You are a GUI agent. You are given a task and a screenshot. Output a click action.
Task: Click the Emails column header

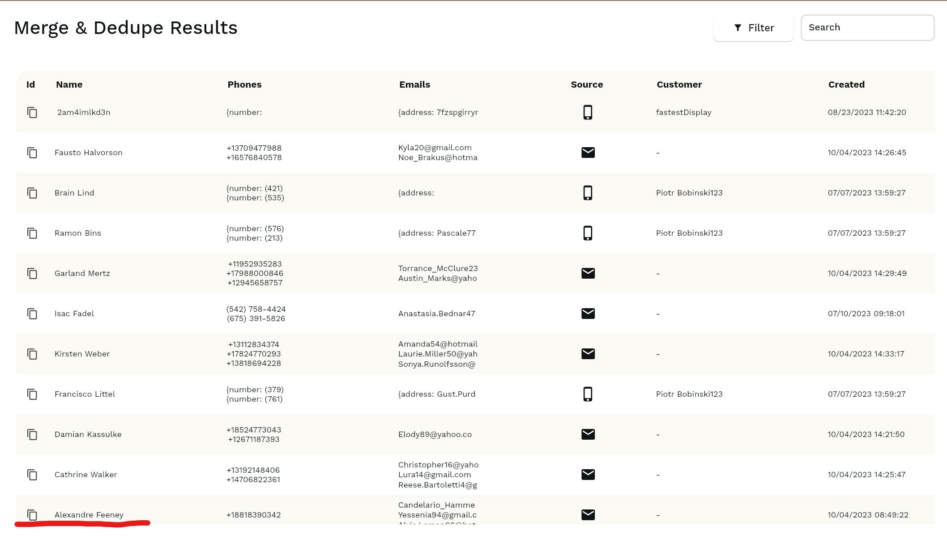click(x=414, y=85)
